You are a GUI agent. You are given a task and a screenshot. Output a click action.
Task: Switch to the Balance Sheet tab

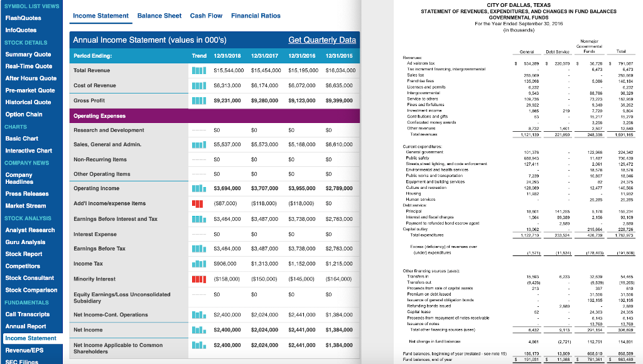click(159, 16)
